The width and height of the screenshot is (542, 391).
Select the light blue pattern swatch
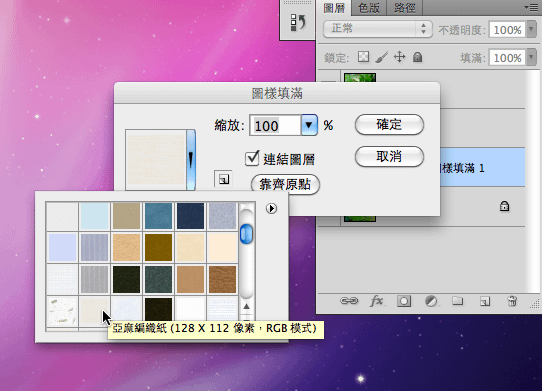[94, 216]
